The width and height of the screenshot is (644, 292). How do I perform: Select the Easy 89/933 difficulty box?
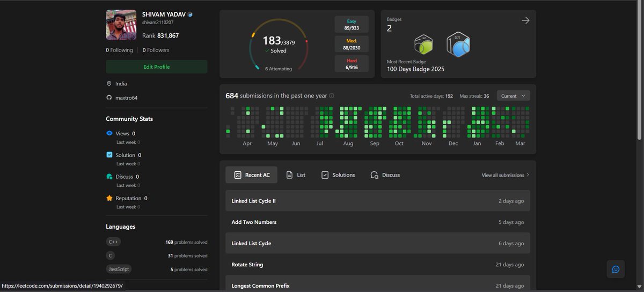click(352, 24)
